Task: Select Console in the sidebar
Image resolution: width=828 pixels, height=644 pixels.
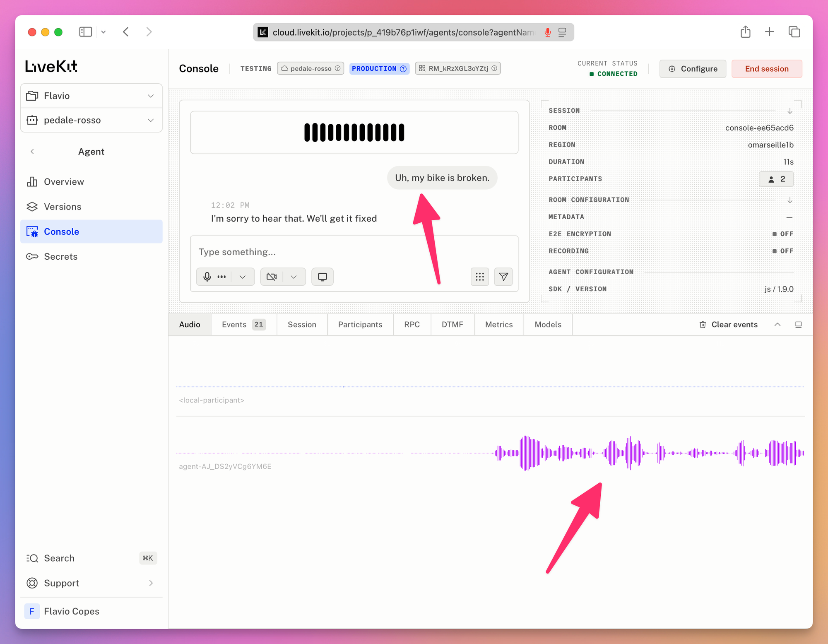Action: pyautogui.click(x=91, y=232)
